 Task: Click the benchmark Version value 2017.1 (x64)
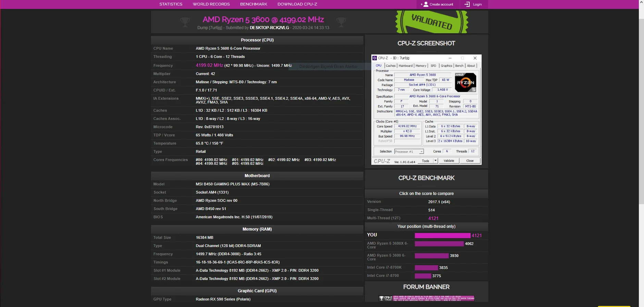439,202
